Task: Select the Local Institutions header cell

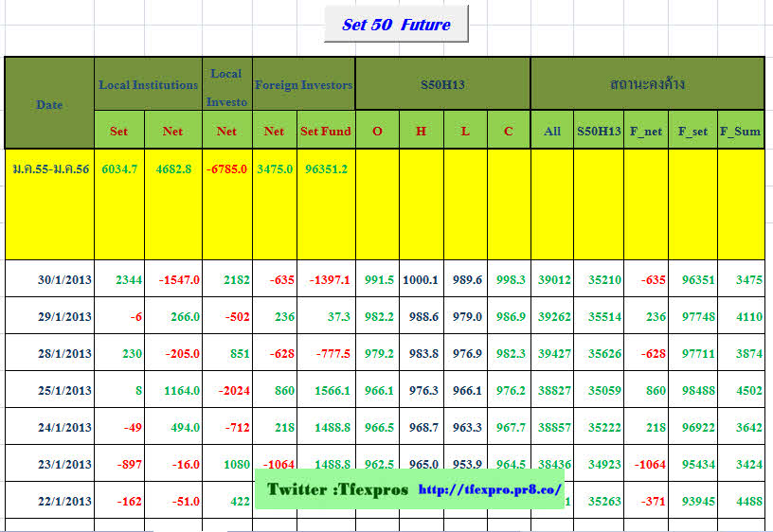Action: click(148, 84)
